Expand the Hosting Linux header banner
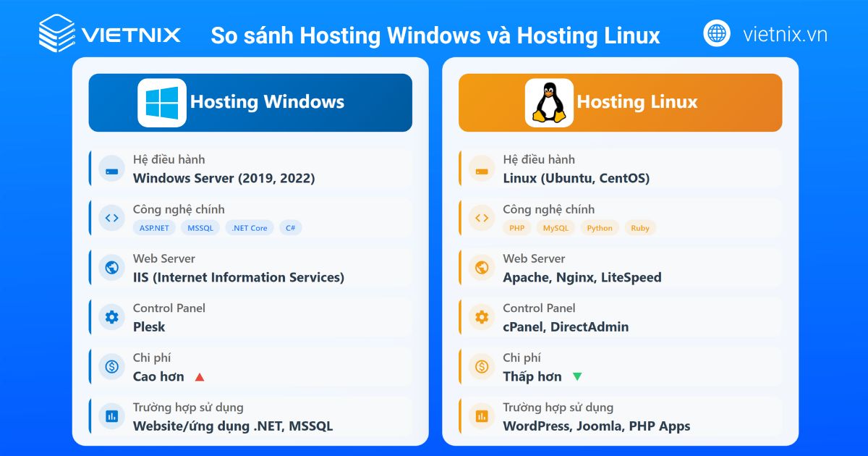The height and width of the screenshot is (456, 868). pyautogui.click(x=620, y=102)
